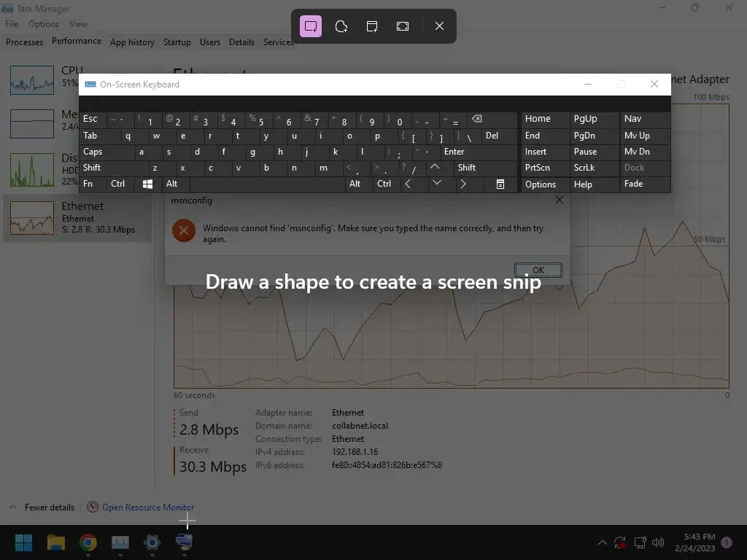Open the volume tray icon
747x560 pixels.
658,542
